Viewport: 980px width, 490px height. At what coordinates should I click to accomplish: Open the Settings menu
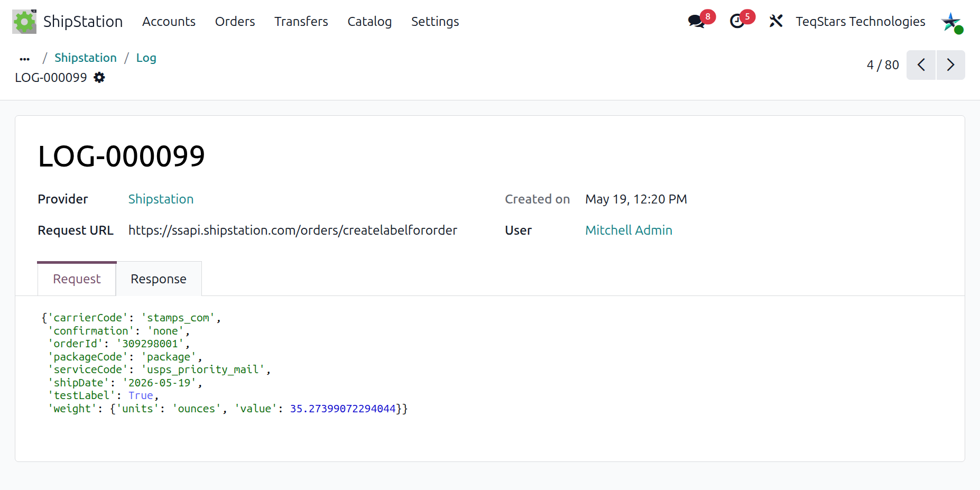coord(435,22)
